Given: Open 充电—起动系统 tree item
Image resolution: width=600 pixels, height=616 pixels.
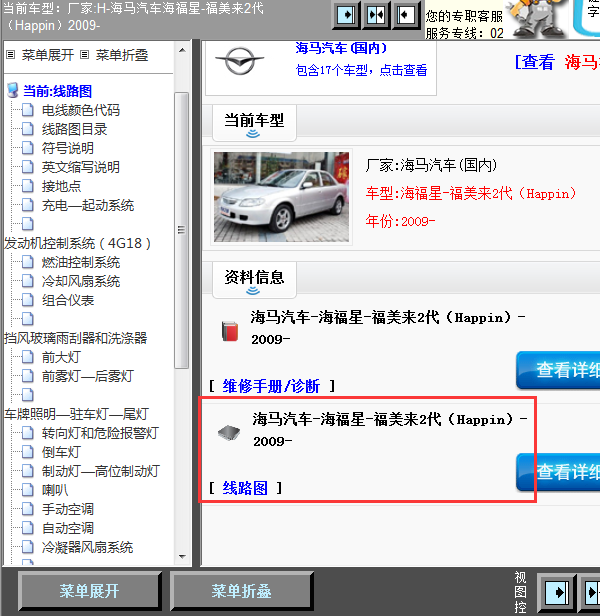Looking at the screenshot, I should coord(88,205).
